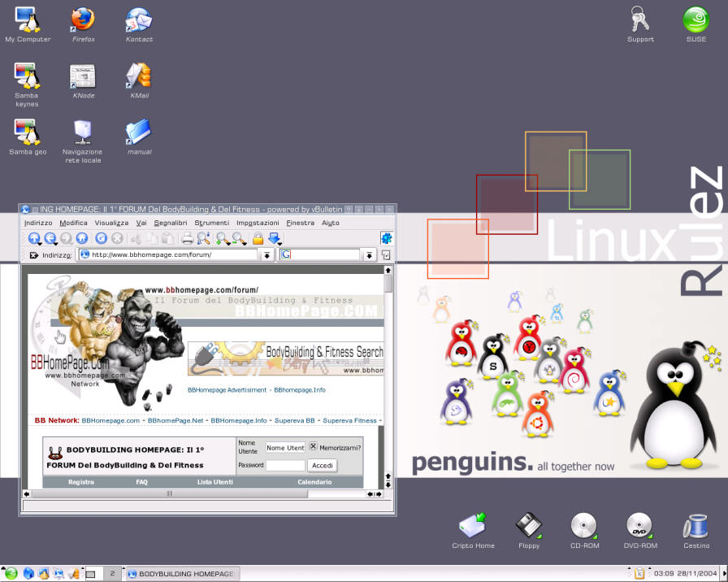This screenshot has width=728, height=582.
Task: Click the security padlock toolbar icon
Action: coord(258,238)
